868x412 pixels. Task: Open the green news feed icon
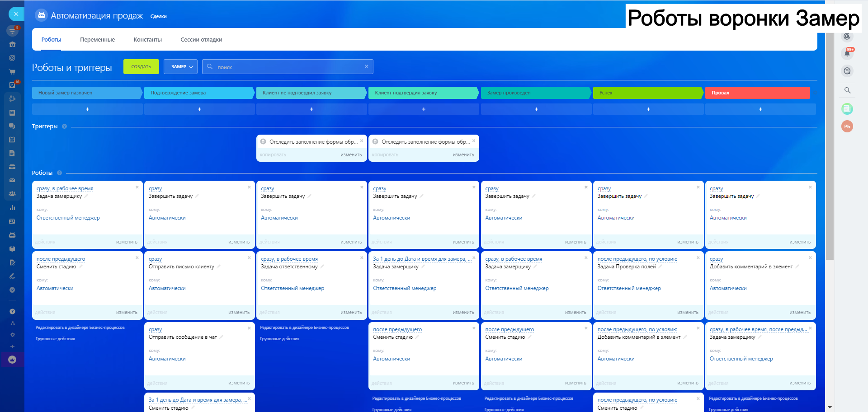click(x=847, y=108)
